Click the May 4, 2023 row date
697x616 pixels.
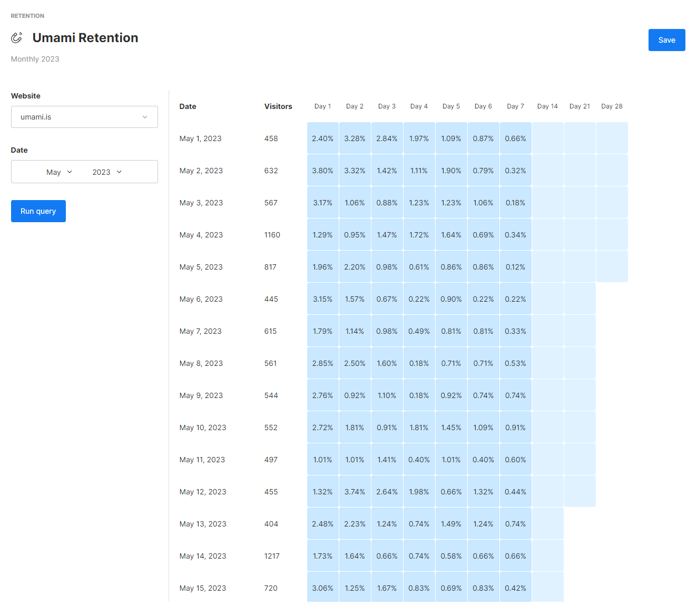(201, 235)
